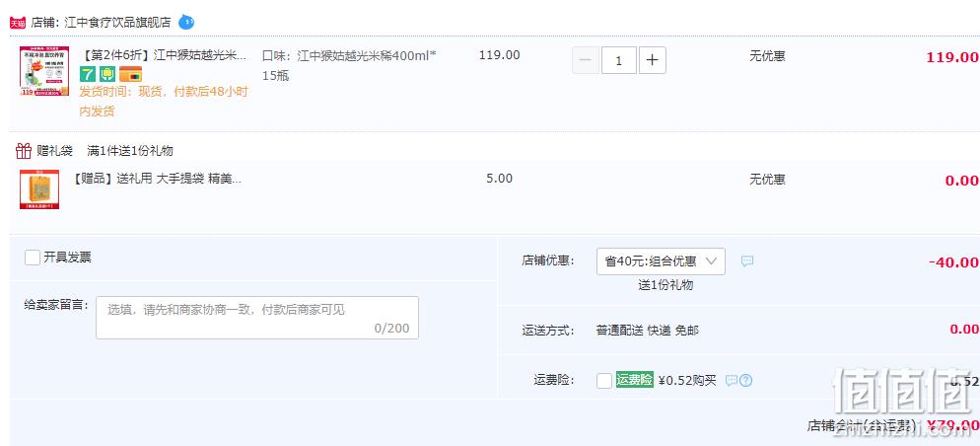This screenshot has width=980, height=446.
Task: Click the orange credit card payment icon
Action: click(x=130, y=74)
